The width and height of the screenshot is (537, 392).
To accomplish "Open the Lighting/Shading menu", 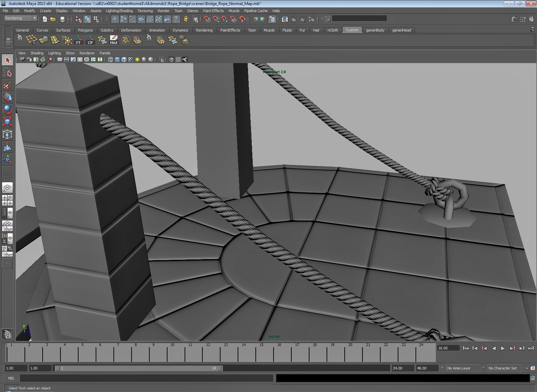I will tap(119, 11).
